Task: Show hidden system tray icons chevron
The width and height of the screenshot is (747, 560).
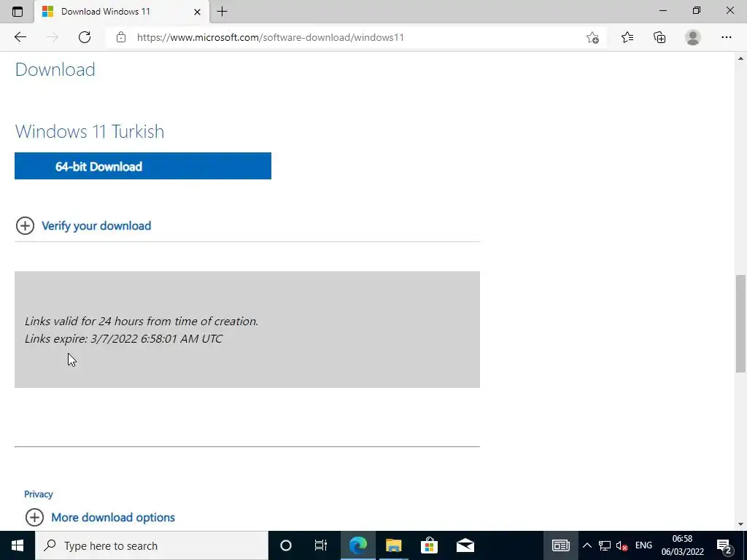Action: (x=587, y=545)
